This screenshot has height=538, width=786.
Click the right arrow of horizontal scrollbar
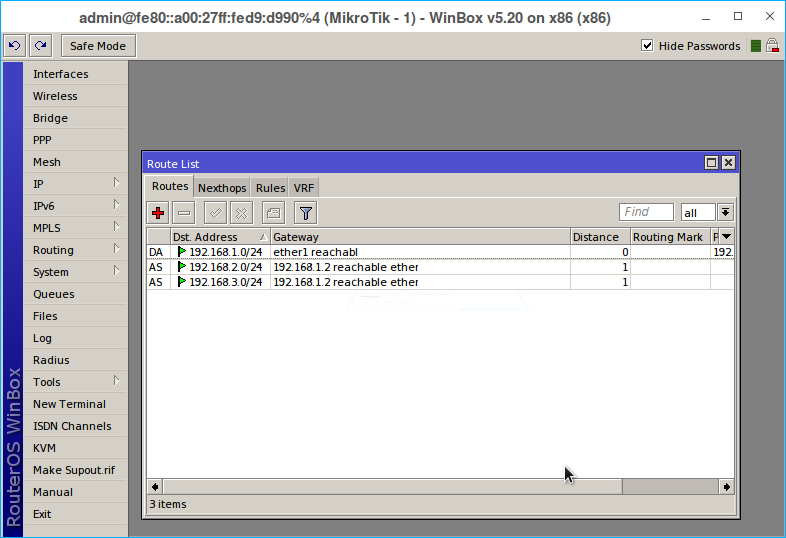(x=726, y=487)
